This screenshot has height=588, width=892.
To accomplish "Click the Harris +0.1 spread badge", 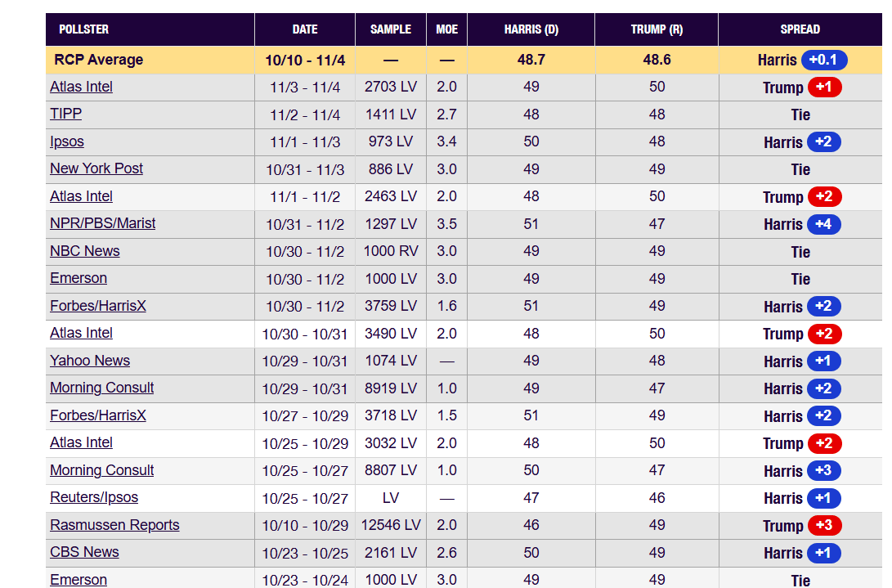I will click(824, 60).
